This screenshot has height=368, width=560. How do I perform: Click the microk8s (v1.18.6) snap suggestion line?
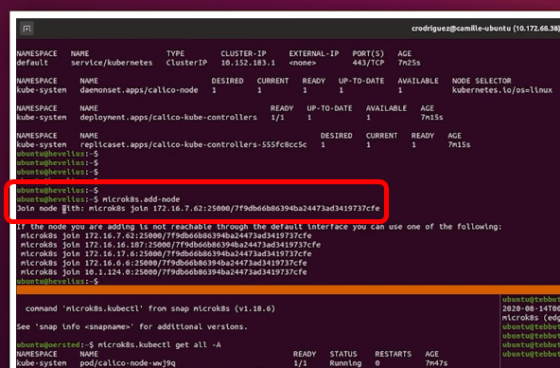(x=150, y=309)
